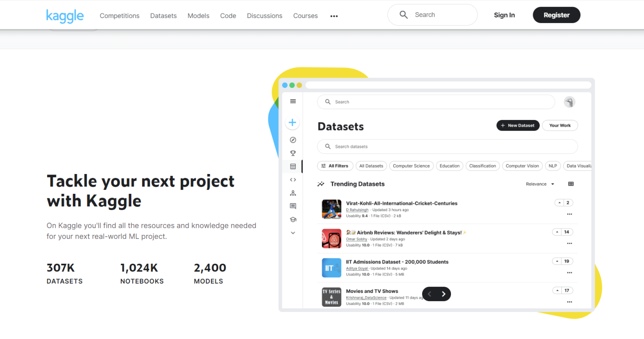Open the trophy Competitions sidebar icon
The height and width of the screenshot is (339, 644).
coord(293,153)
